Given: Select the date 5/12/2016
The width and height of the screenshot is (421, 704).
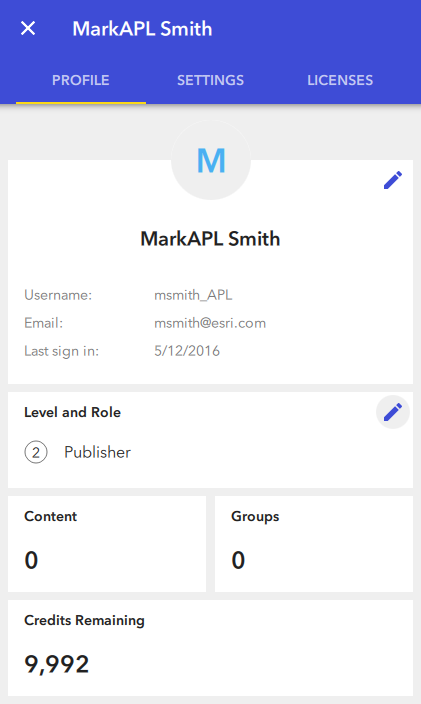Looking at the screenshot, I should click(187, 351).
